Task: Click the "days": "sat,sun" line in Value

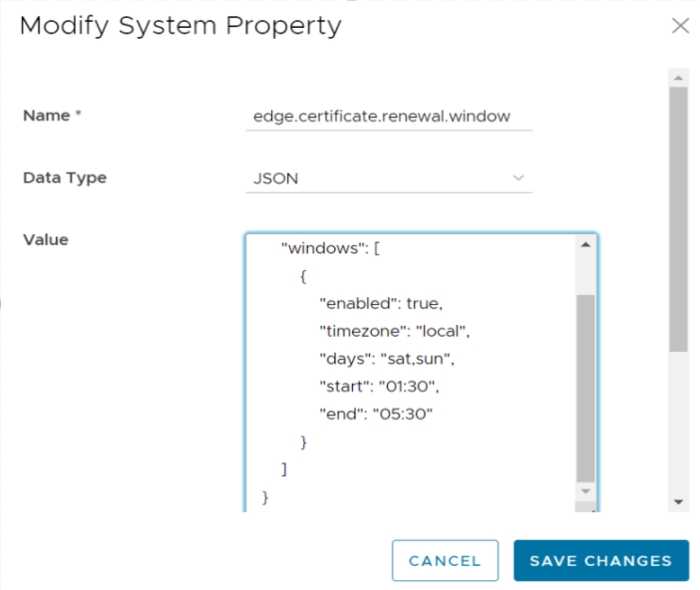Action: (386, 359)
